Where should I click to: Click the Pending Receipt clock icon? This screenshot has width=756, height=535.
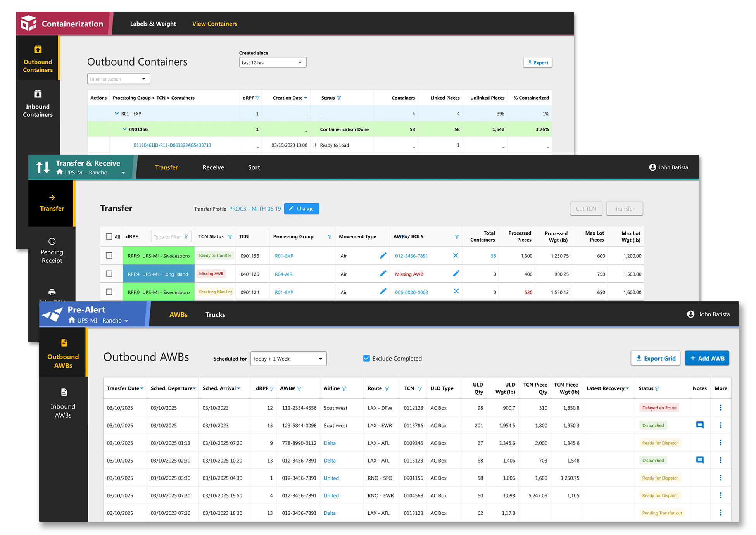coord(52,241)
